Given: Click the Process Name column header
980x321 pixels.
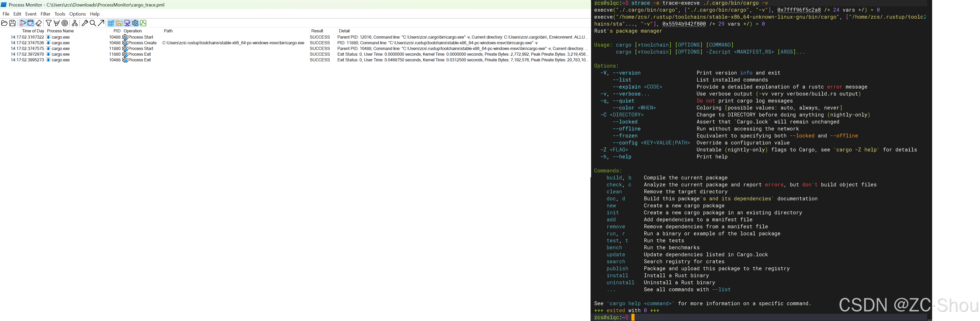Looking at the screenshot, I should point(60,31).
